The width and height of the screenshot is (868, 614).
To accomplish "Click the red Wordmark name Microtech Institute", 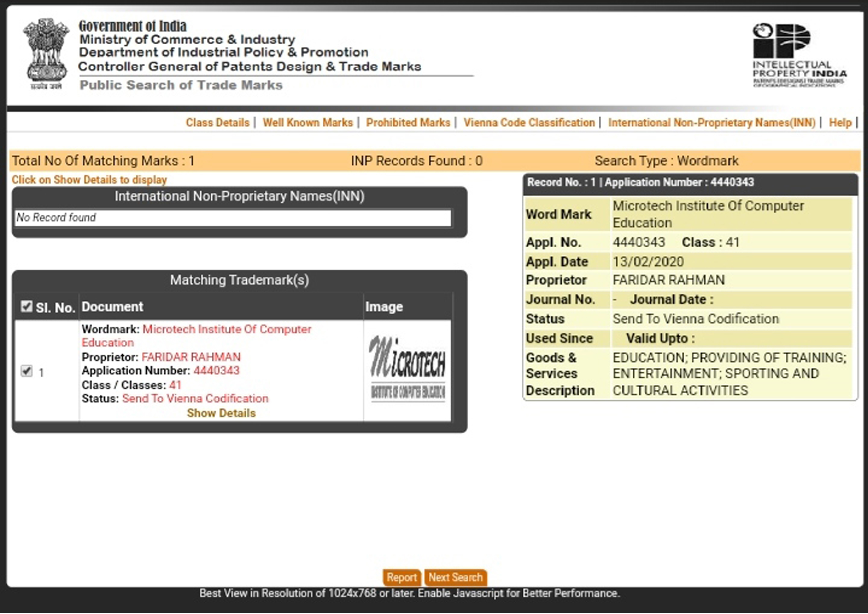I will [x=197, y=336].
